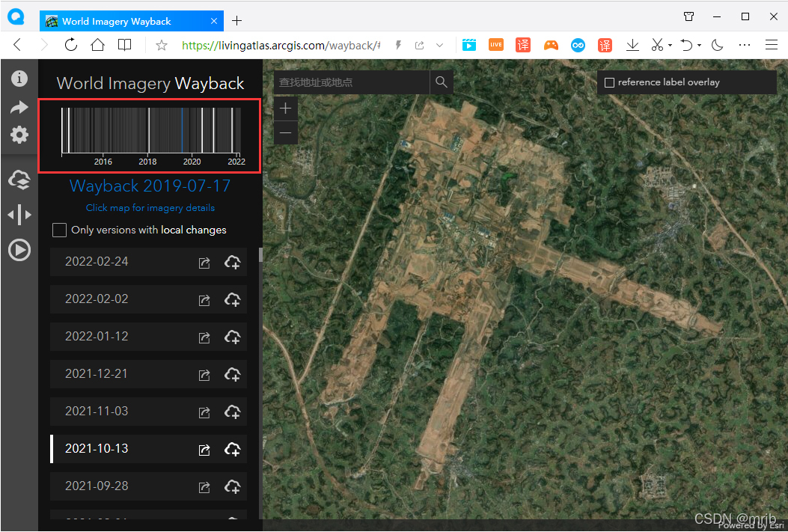The height and width of the screenshot is (532, 788).
Task: Open 2021-09-28 export link icon
Action: tap(204, 487)
